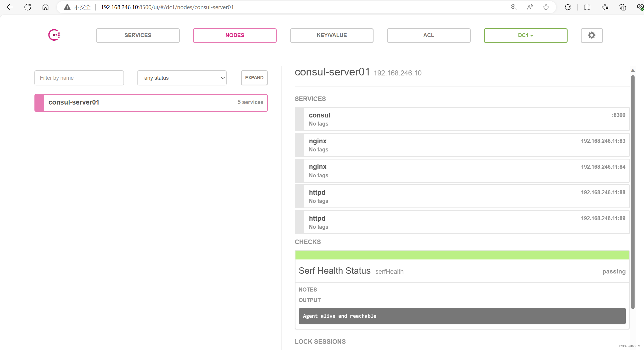644x350 pixels.
Task: Reload the page with the refresh icon
Action: 28,7
